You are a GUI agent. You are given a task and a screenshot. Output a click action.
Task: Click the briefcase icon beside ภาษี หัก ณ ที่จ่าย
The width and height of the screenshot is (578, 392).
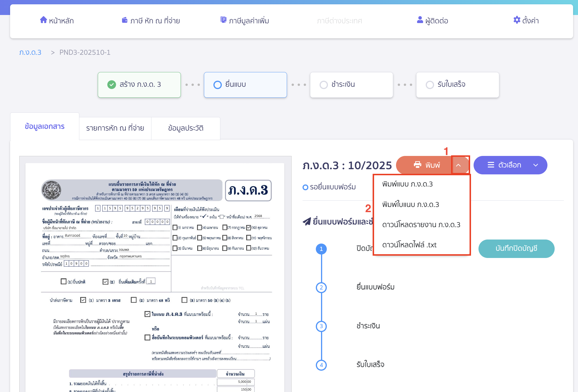(x=124, y=20)
